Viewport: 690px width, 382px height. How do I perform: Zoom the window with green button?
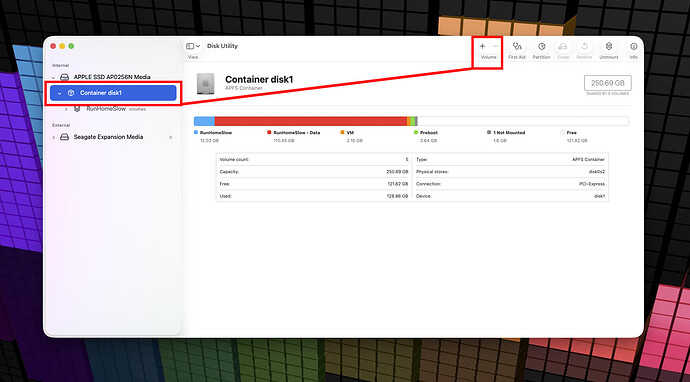pos(71,46)
